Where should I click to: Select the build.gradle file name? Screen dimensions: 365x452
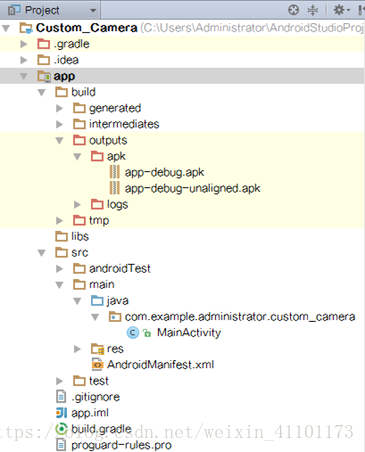101,429
